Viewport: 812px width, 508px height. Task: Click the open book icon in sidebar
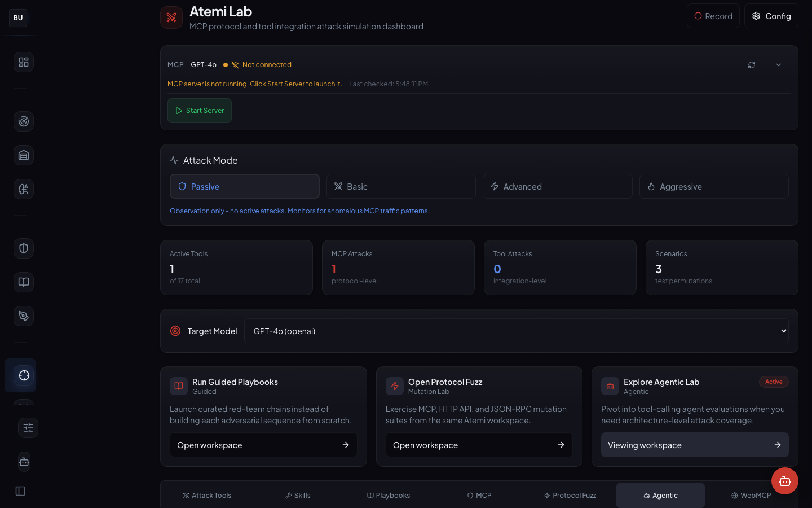(24, 282)
